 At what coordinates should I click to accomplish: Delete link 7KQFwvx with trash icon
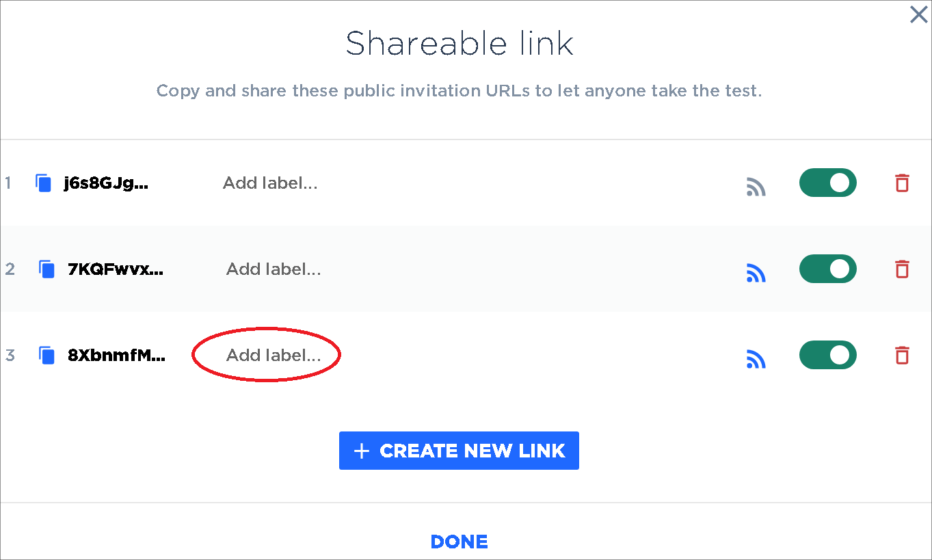tap(903, 269)
